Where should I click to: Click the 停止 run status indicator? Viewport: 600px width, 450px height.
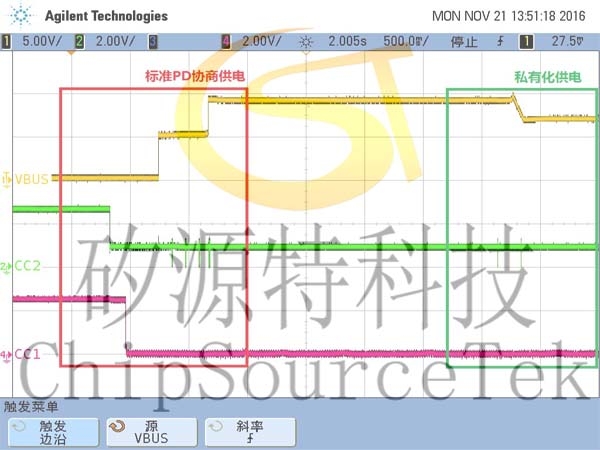[464, 41]
